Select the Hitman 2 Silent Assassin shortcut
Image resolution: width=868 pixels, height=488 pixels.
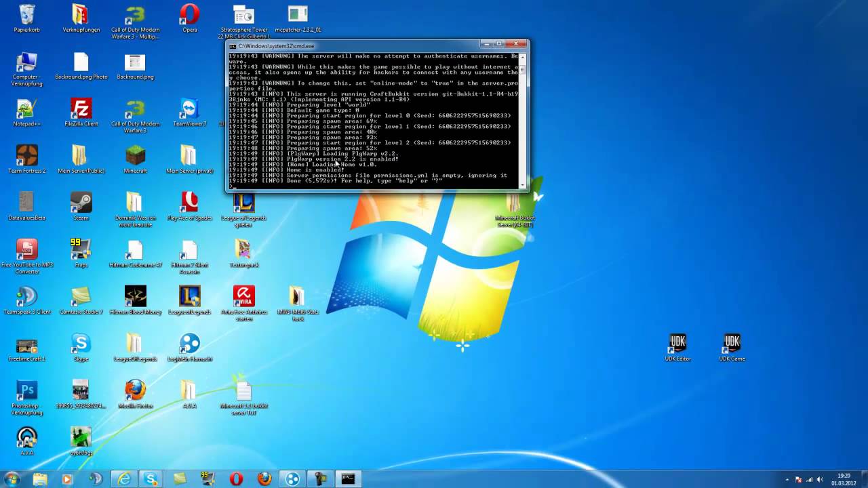click(x=190, y=257)
